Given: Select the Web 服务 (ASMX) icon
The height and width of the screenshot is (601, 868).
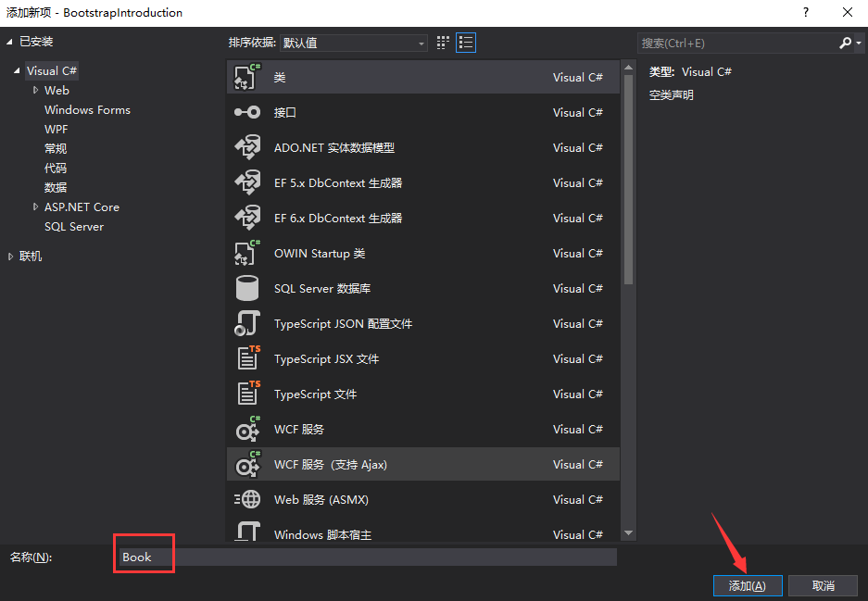Looking at the screenshot, I should click(x=247, y=500).
